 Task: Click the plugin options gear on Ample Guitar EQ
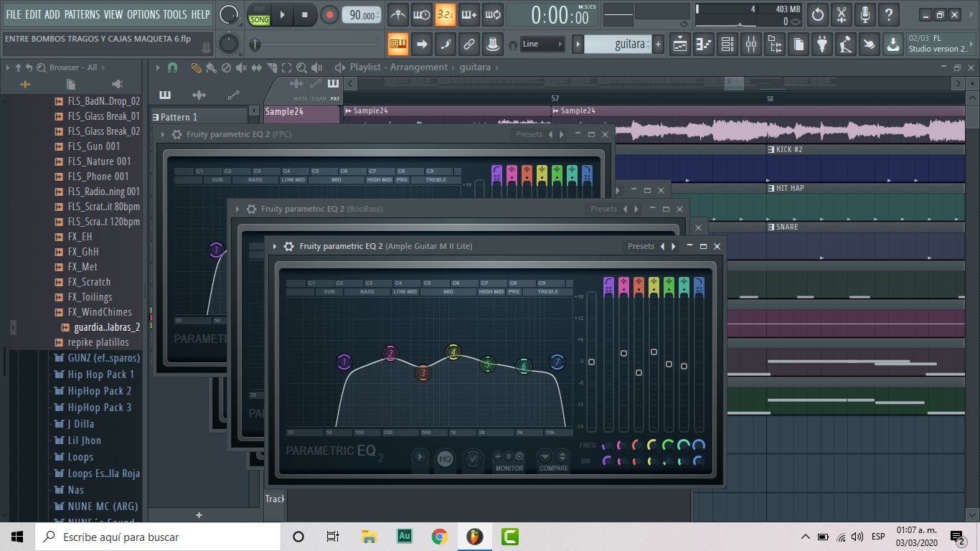coord(288,246)
